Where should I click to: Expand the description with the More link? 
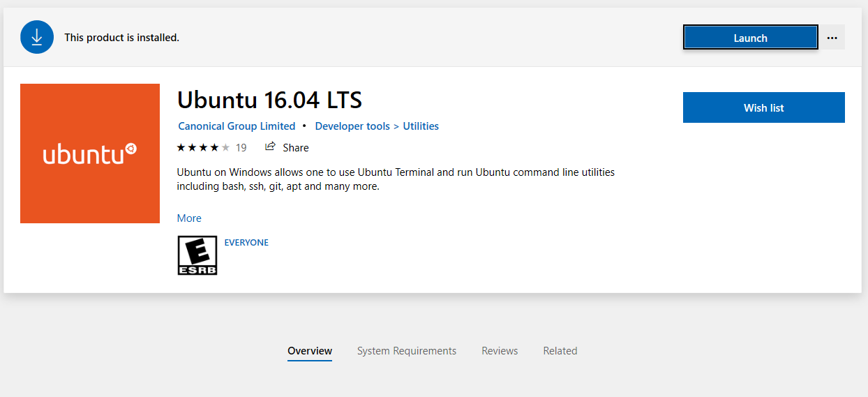pyautogui.click(x=189, y=218)
